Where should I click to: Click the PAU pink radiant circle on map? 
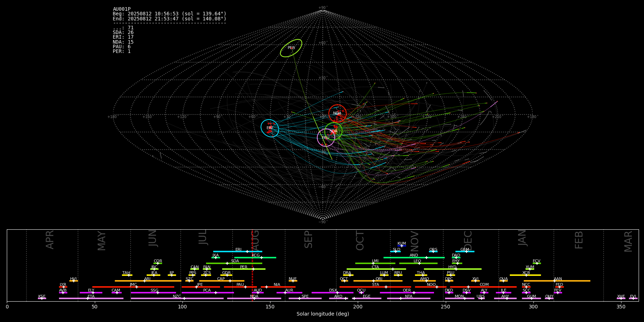point(326,138)
